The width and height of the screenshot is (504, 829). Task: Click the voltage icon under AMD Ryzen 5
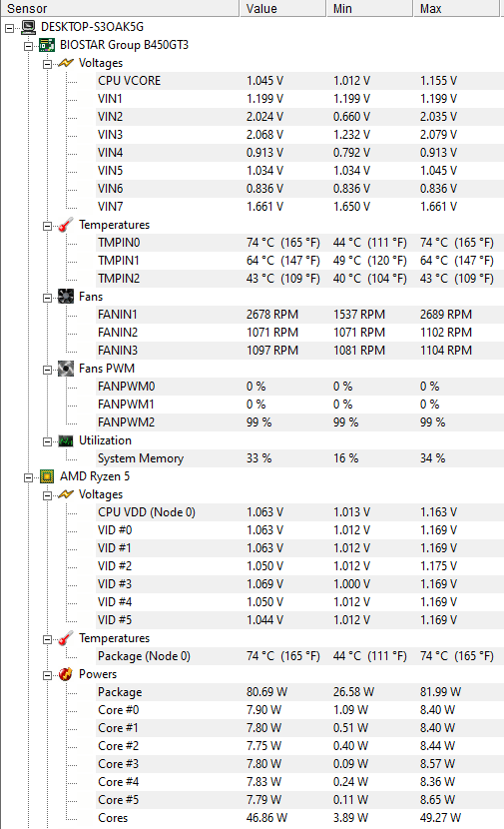(x=66, y=494)
